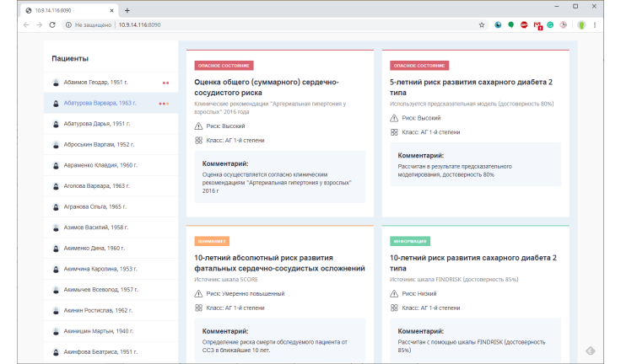Reload the page with the refresh icon

coord(52,25)
